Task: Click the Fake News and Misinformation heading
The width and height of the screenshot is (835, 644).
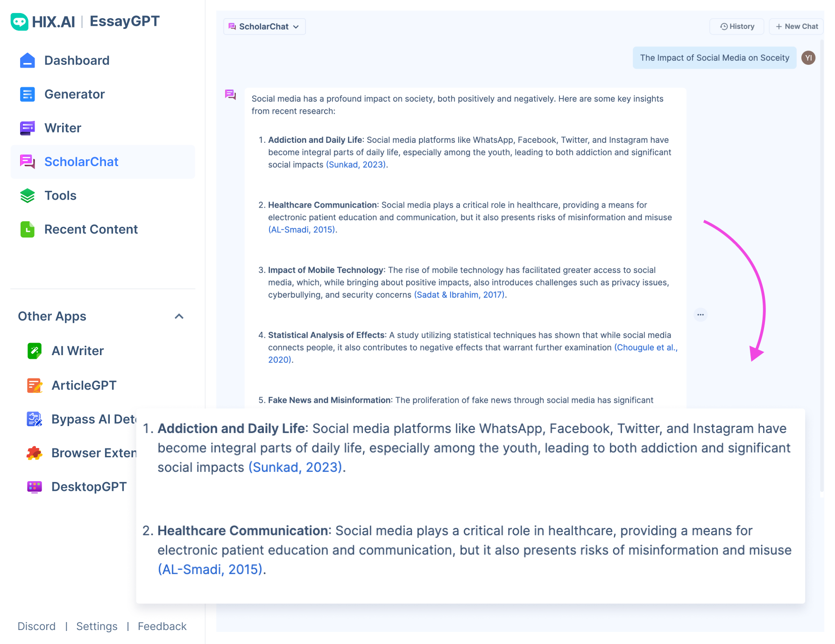Action: pos(329,400)
